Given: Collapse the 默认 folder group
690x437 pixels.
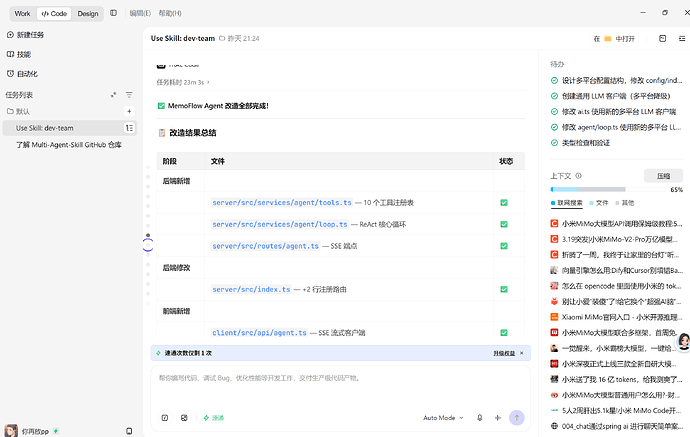Looking at the screenshot, I should (x=18, y=111).
